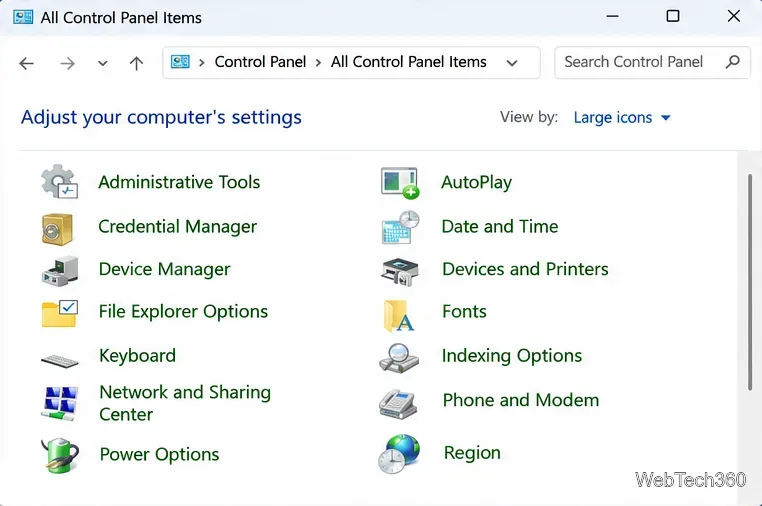This screenshot has height=506, width=762.
Task: Click the Credential Manager safe icon
Action: coord(57,229)
